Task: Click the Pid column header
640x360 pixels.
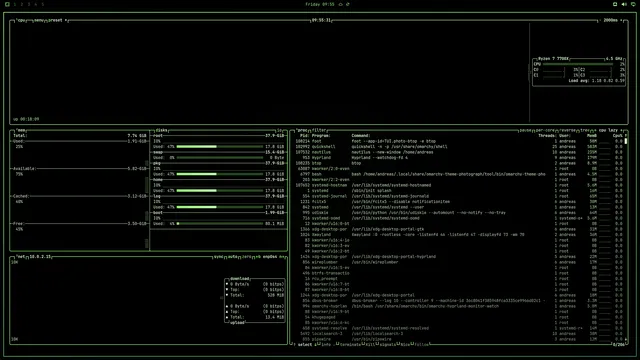Action: click(304, 136)
